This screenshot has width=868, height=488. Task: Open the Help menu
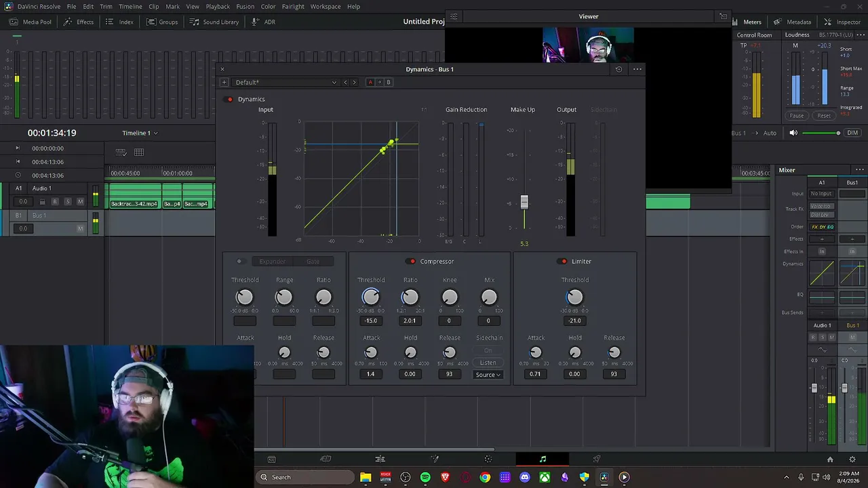[x=353, y=6]
